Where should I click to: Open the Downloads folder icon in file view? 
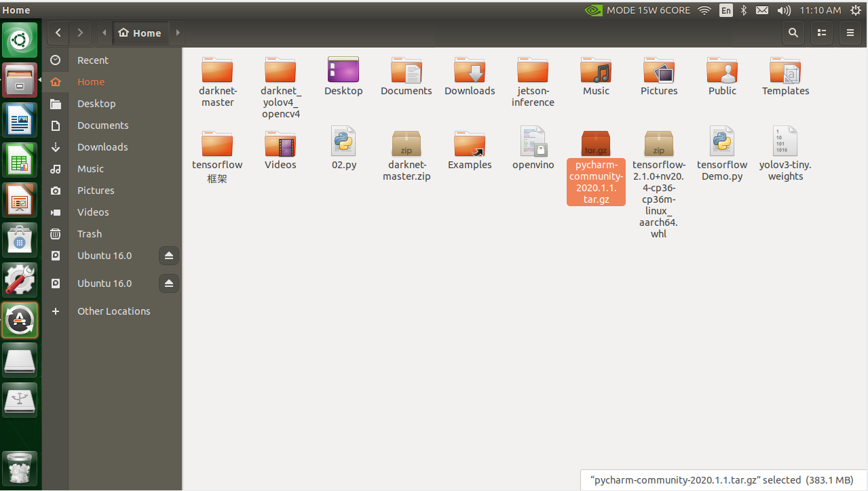[470, 71]
